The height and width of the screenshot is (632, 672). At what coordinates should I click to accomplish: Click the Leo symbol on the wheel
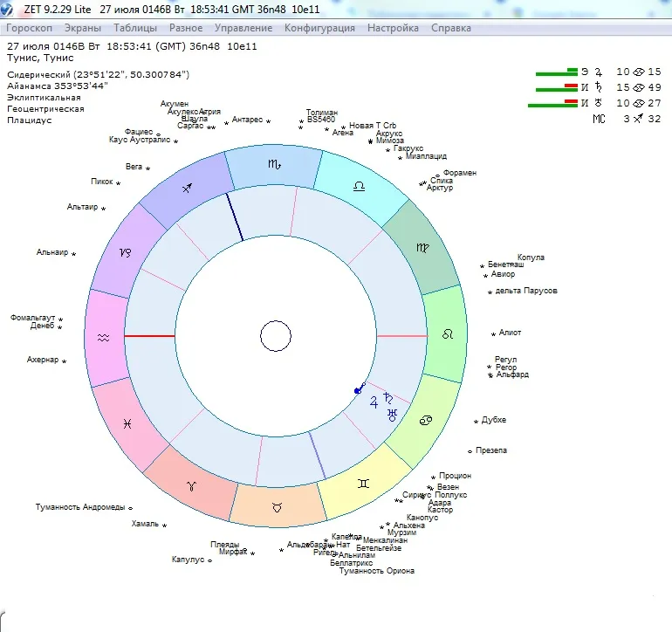pyautogui.click(x=448, y=334)
